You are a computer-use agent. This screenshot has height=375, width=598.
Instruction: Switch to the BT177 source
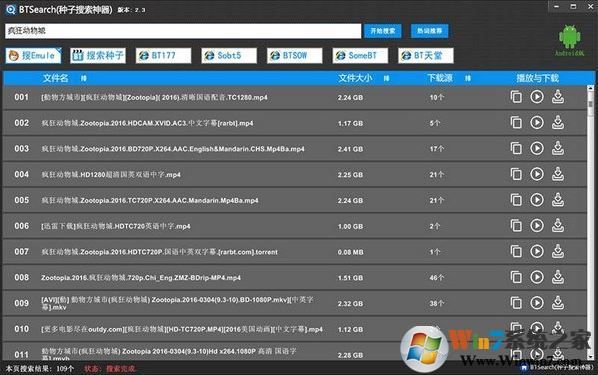[163, 55]
